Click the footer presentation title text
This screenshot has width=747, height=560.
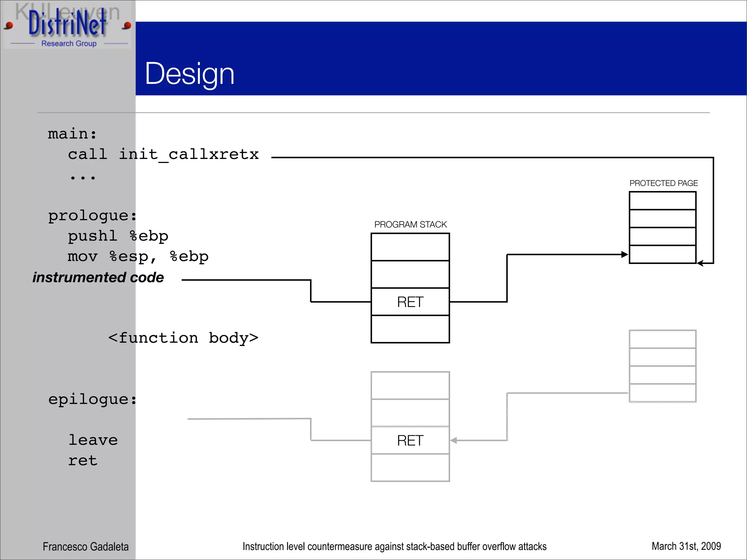[x=394, y=547]
